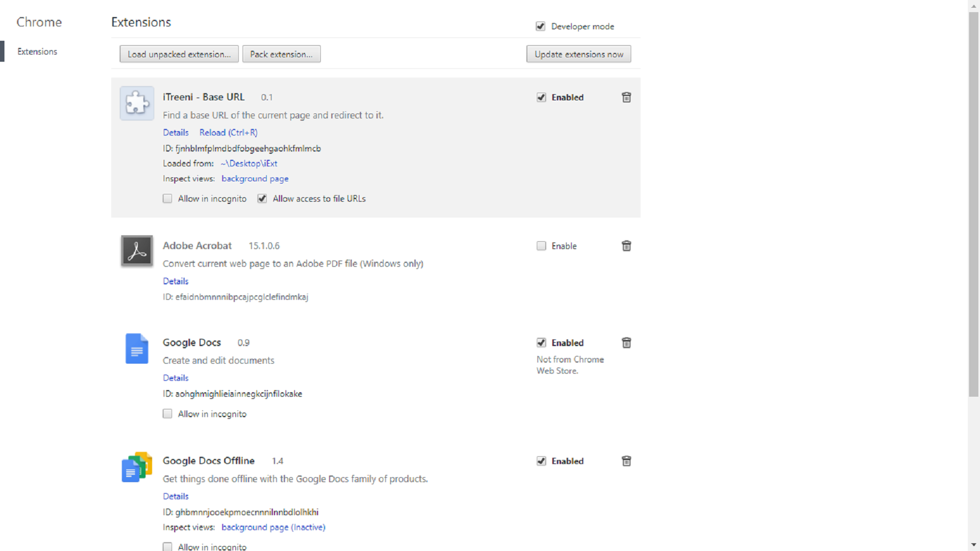Uncheck Allow access to file URLs

click(x=262, y=199)
